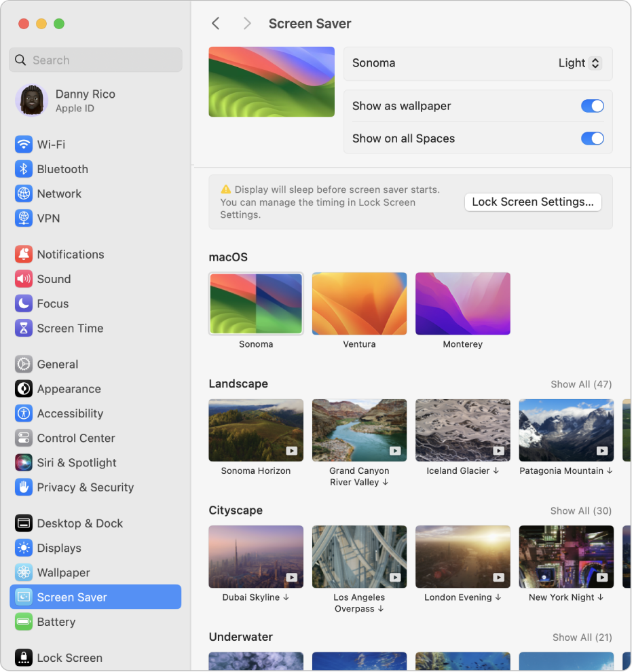Select the Sonoma macOS screen saver
The height and width of the screenshot is (672, 634).
tap(256, 303)
